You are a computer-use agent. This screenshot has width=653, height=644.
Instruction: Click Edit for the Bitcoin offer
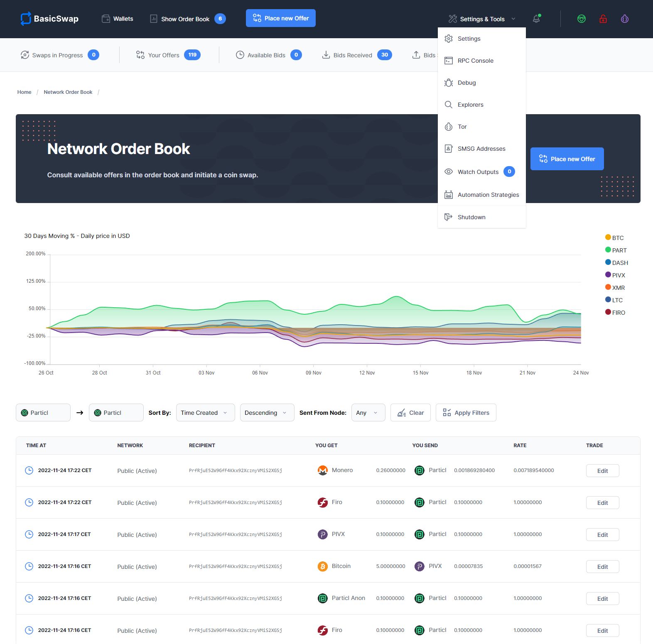(x=602, y=566)
